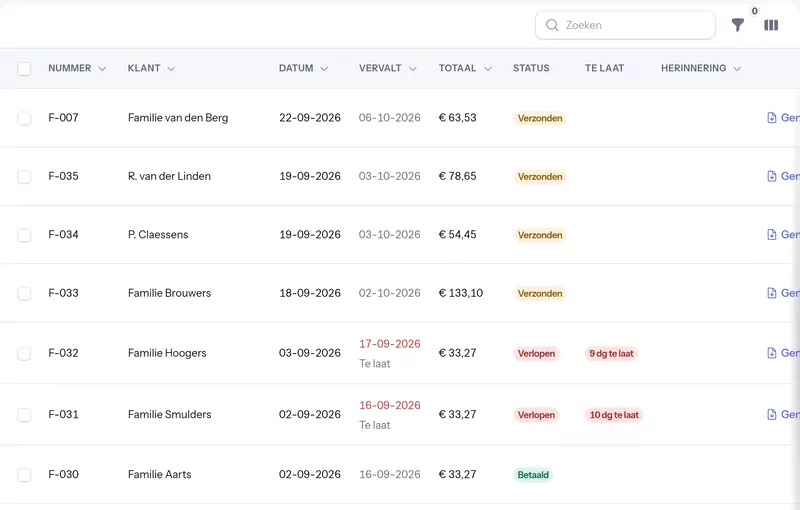This screenshot has height=510, width=800.
Task: Click the TE LAAT column header
Action: (604, 68)
